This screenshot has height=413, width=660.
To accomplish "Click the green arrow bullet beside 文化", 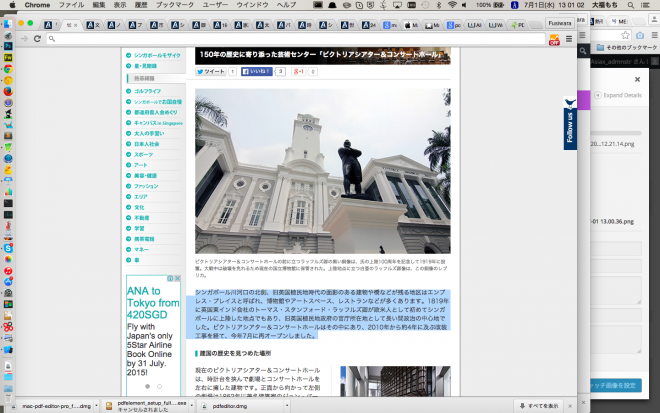I will [129, 207].
